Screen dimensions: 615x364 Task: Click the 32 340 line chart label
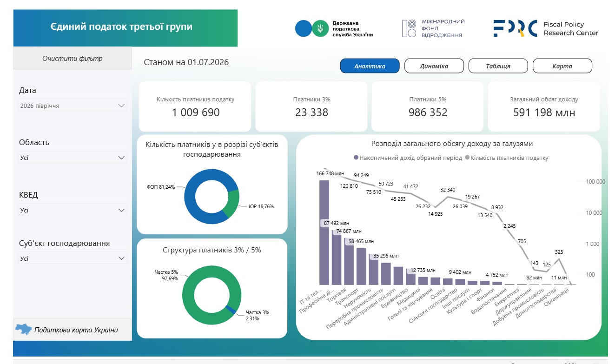[448, 190]
